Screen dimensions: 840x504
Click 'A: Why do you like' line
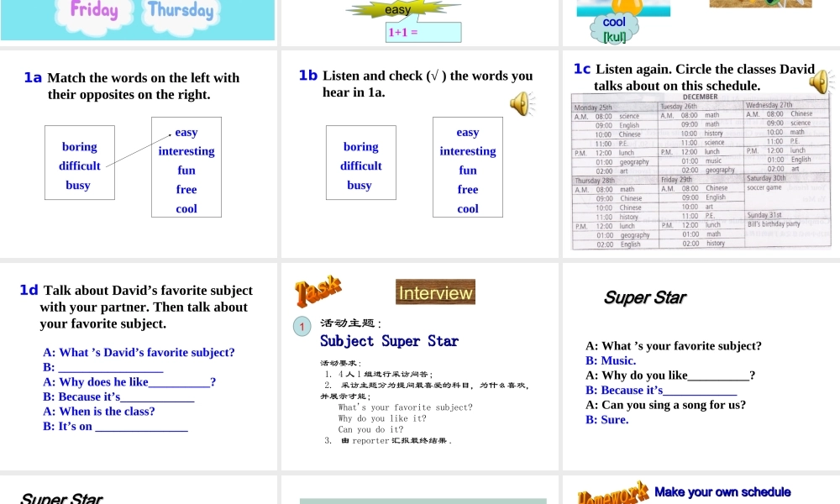point(670,375)
